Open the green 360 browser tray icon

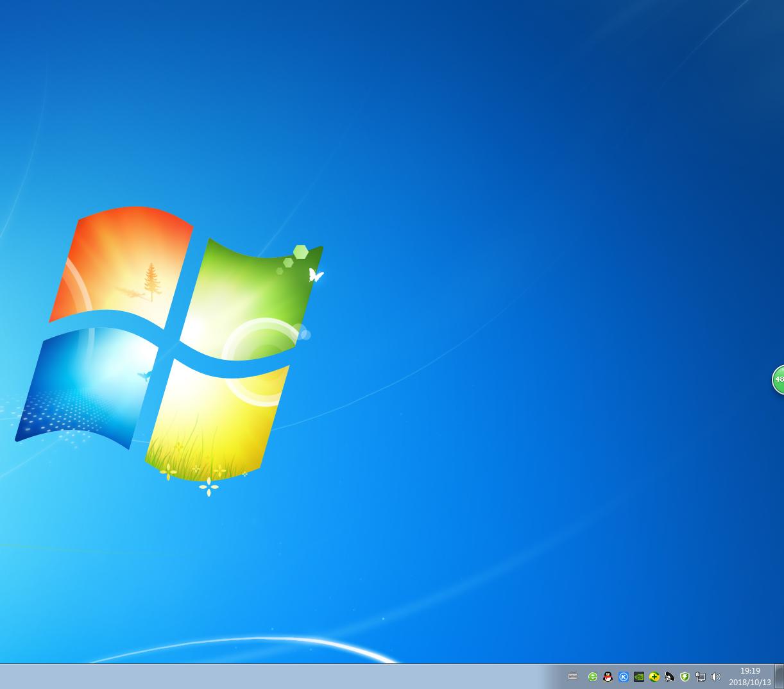click(x=593, y=676)
